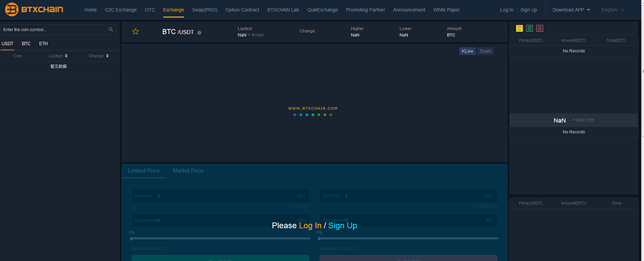Viewport: 644px width, 261px height.
Task: Click the favorite star for BTC/USDT
Action: pos(135,32)
